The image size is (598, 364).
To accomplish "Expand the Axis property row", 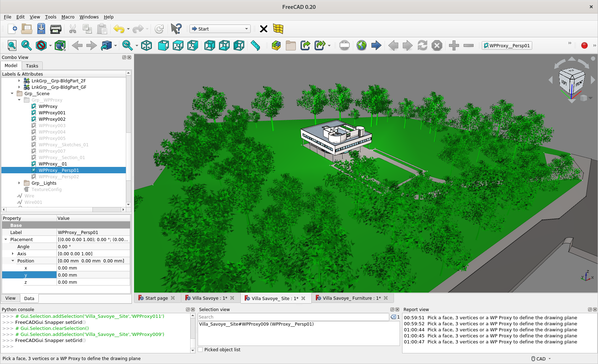I will click(13, 254).
